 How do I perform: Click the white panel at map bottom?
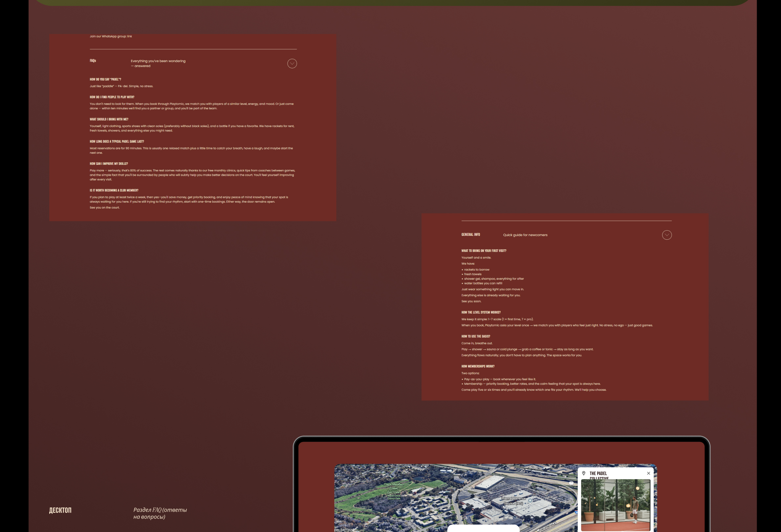click(x=483, y=528)
